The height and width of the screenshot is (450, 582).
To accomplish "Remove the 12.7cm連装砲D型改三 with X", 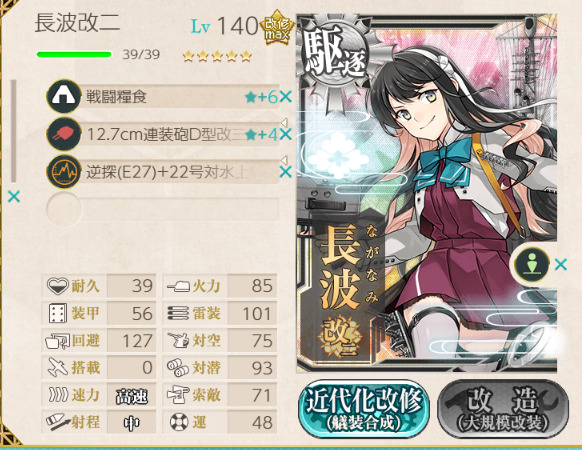I will pyautogui.click(x=285, y=134).
